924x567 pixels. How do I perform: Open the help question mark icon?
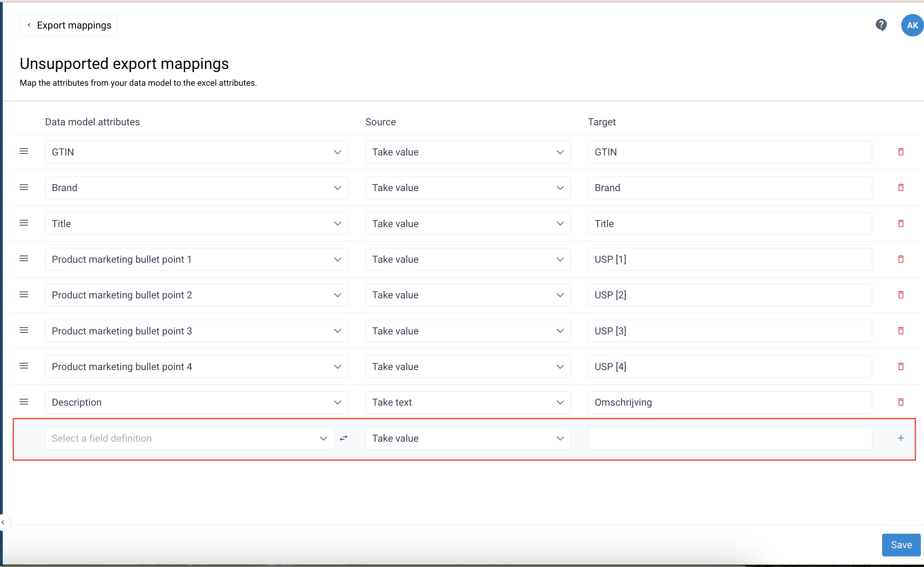(x=881, y=25)
